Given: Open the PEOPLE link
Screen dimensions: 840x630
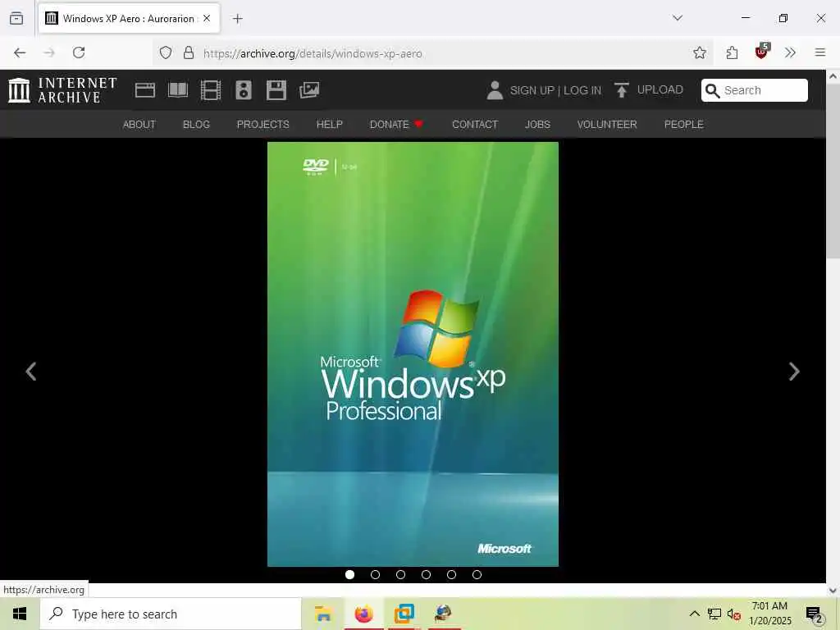Looking at the screenshot, I should click(x=683, y=125).
